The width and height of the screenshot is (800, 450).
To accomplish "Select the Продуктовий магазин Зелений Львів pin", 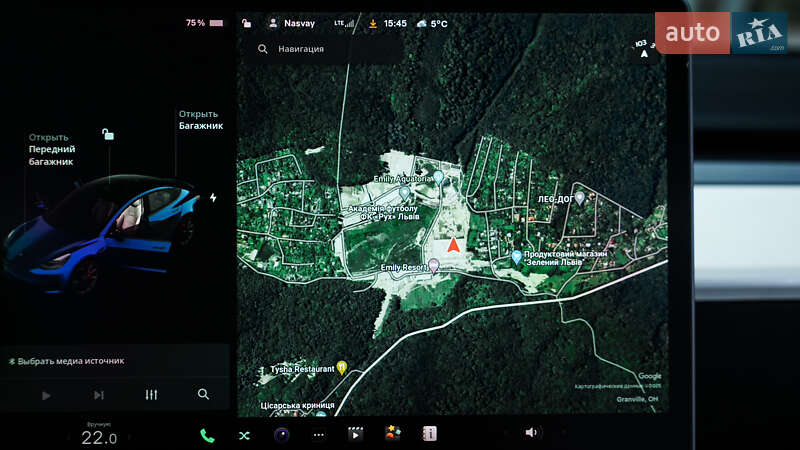I will tap(516, 257).
